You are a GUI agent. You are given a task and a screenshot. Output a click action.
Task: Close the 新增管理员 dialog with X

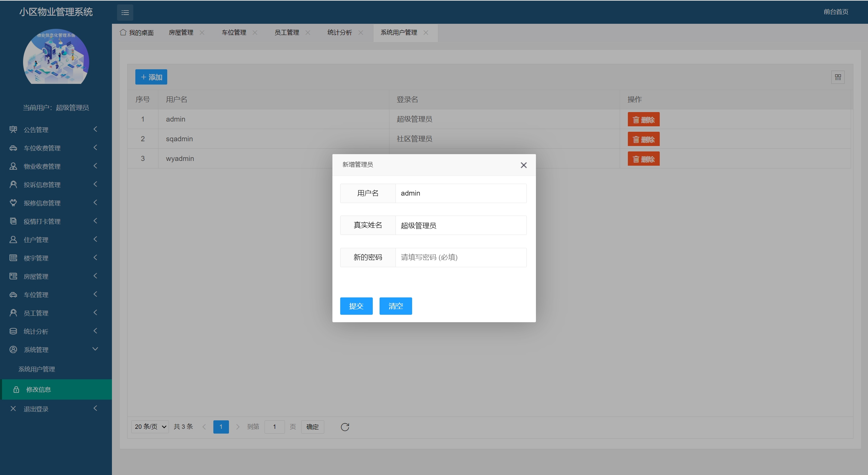[x=523, y=165]
